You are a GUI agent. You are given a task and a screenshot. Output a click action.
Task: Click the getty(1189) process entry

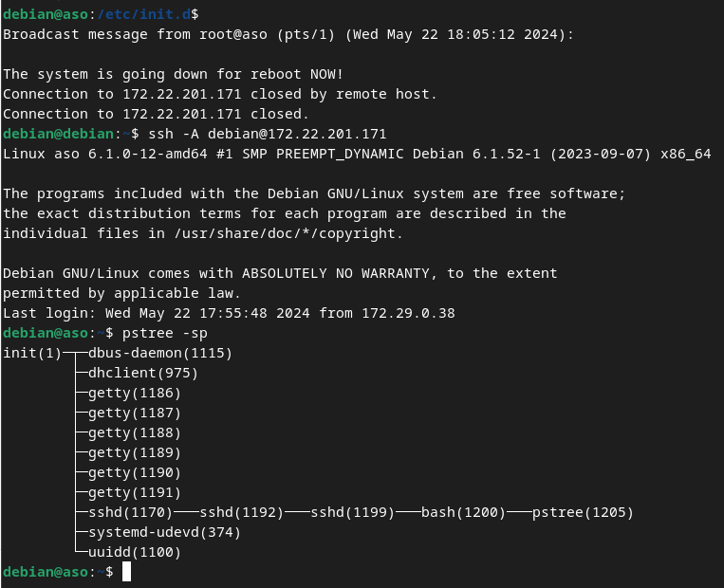pyautogui.click(x=135, y=452)
